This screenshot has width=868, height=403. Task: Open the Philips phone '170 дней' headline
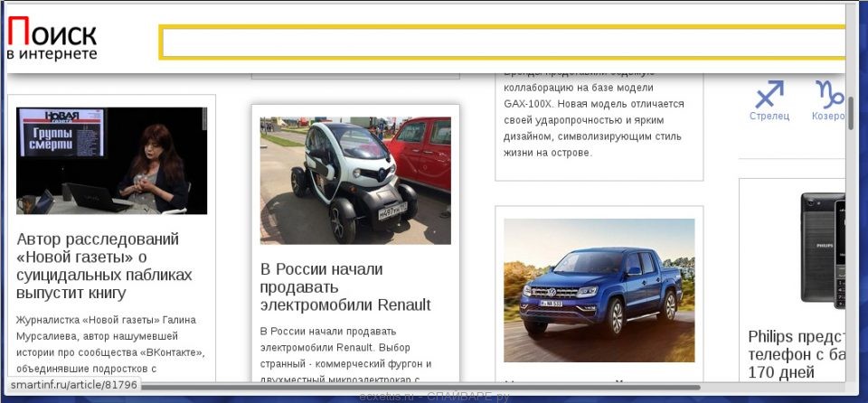pyautogui.click(x=796, y=354)
